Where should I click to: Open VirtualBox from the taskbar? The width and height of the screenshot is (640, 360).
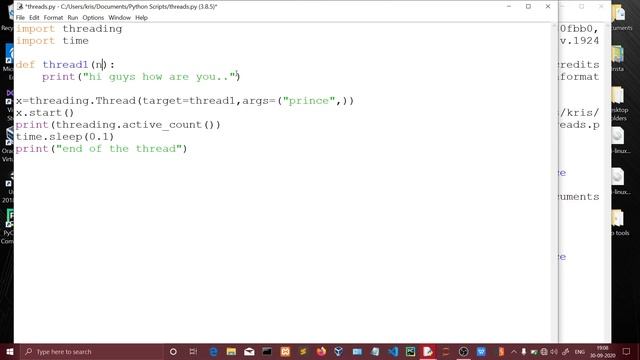coord(339,351)
